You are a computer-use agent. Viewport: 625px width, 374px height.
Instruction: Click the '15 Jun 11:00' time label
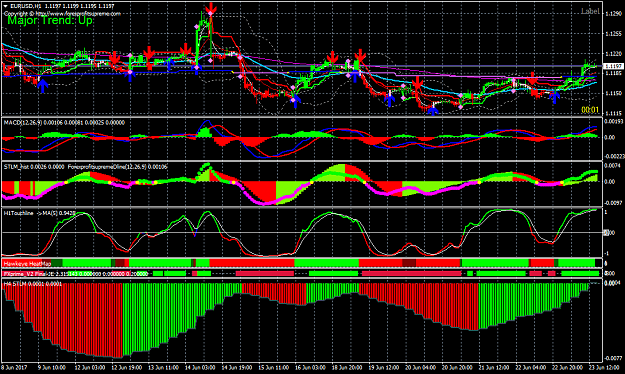coord(274,367)
